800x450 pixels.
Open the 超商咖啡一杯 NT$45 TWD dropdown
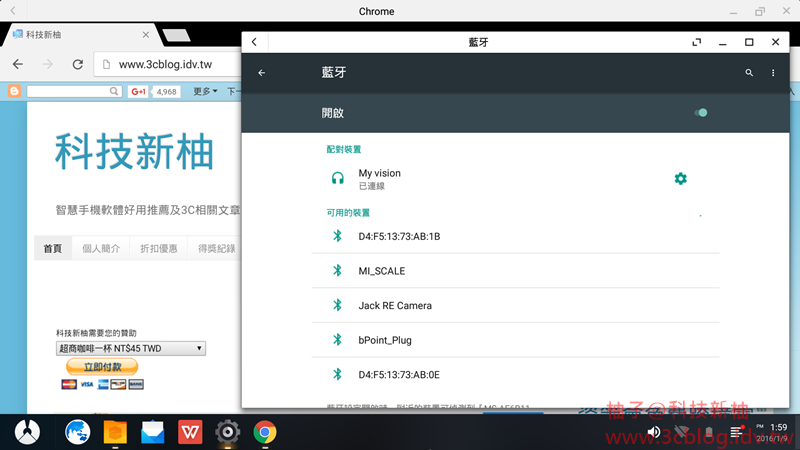[x=131, y=348]
